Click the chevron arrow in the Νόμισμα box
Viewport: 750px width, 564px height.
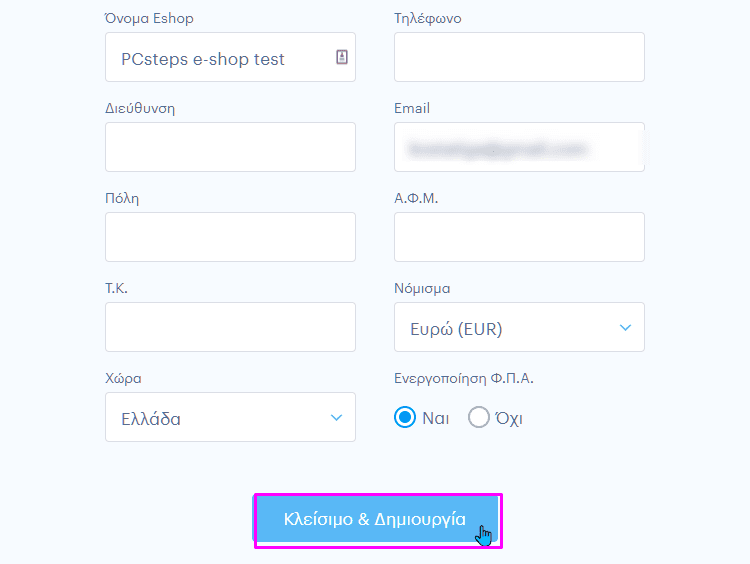pos(625,328)
